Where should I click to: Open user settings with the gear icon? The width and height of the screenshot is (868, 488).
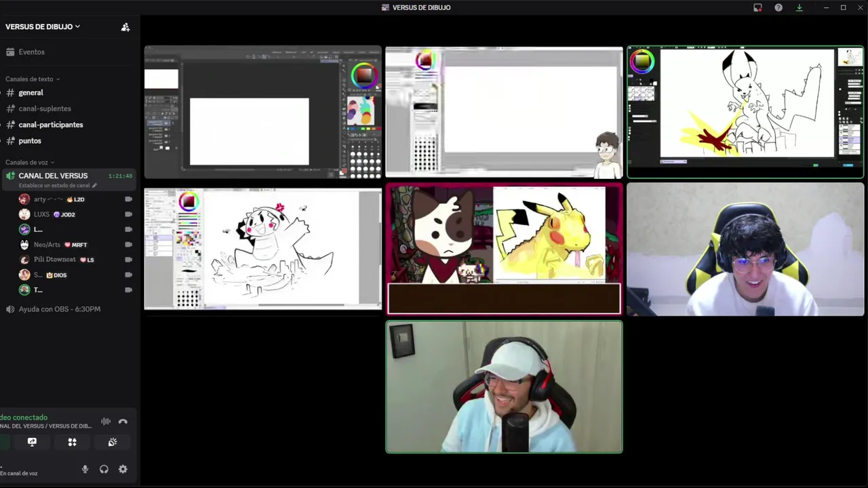tap(123, 469)
